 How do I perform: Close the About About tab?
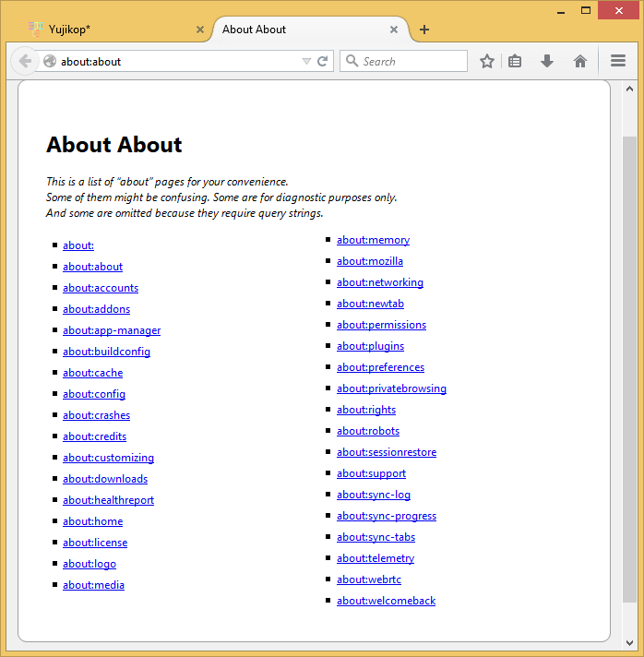(x=394, y=30)
